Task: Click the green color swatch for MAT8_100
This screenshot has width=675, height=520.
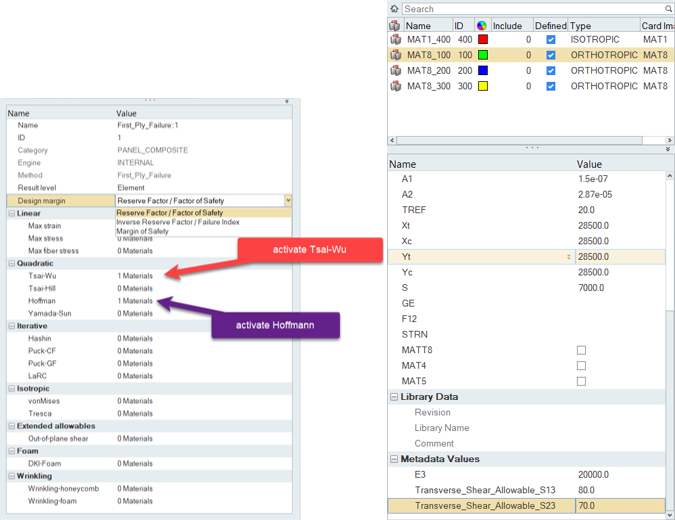Action: (483, 56)
